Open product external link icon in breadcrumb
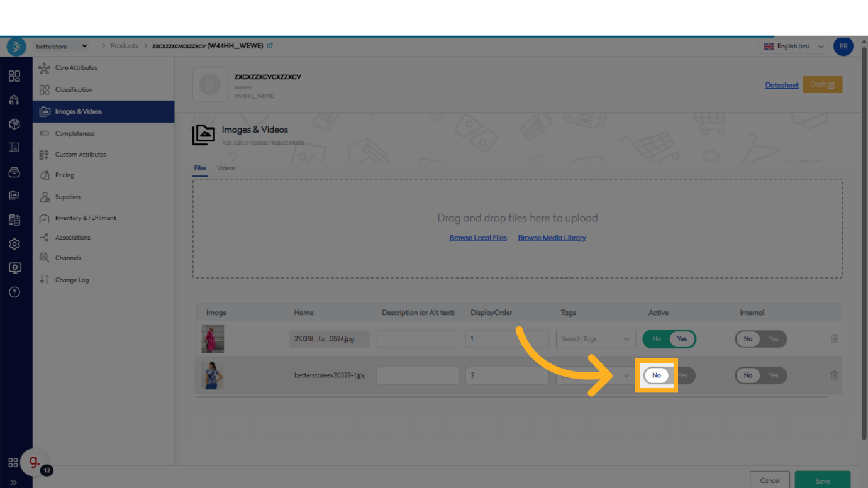868x488 pixels. coord(270,46)
